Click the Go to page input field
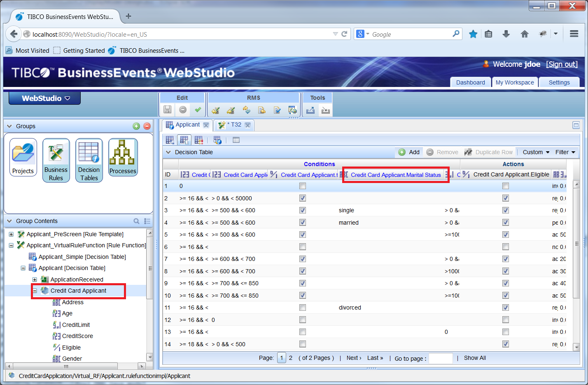 (441, 358)
